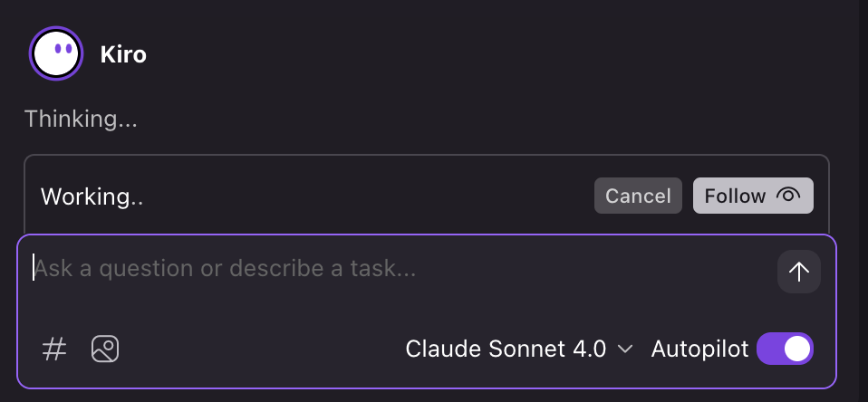Add context with the hash symbol icon
Viewport: 868px width, 402px height.
[54, 349]
